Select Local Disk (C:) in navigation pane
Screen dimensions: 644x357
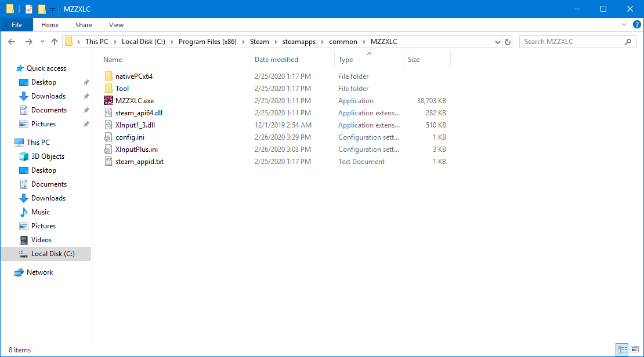pyautogui.click(x=52, y=254)
